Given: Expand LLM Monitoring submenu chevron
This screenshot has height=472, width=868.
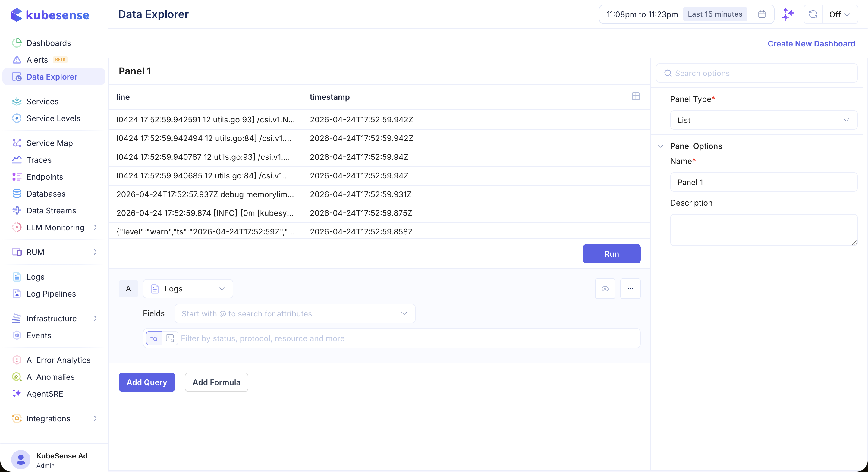Looking at the screenshot, I should point(95,227).
